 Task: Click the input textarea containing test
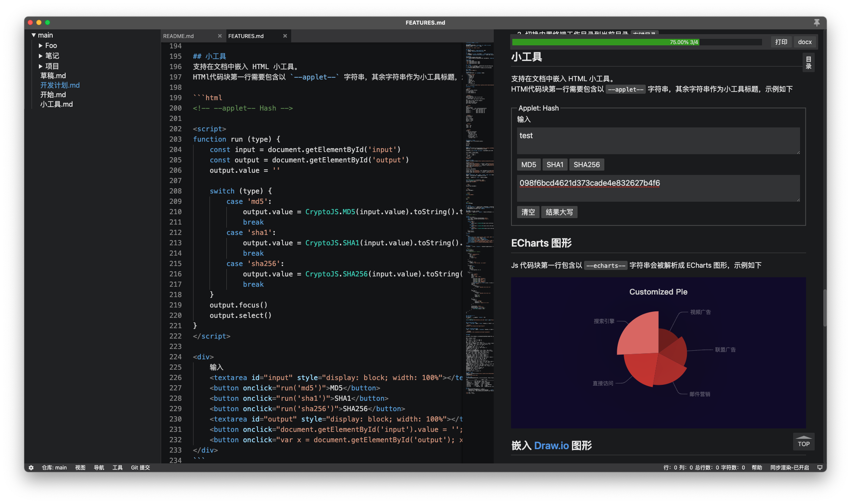(658, 141)
